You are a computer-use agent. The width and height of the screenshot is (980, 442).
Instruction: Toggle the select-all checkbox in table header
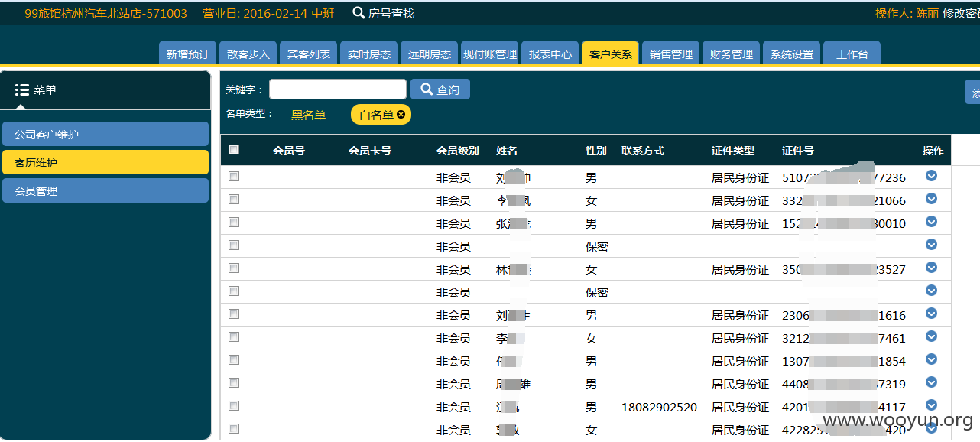(x=234, y=150)
